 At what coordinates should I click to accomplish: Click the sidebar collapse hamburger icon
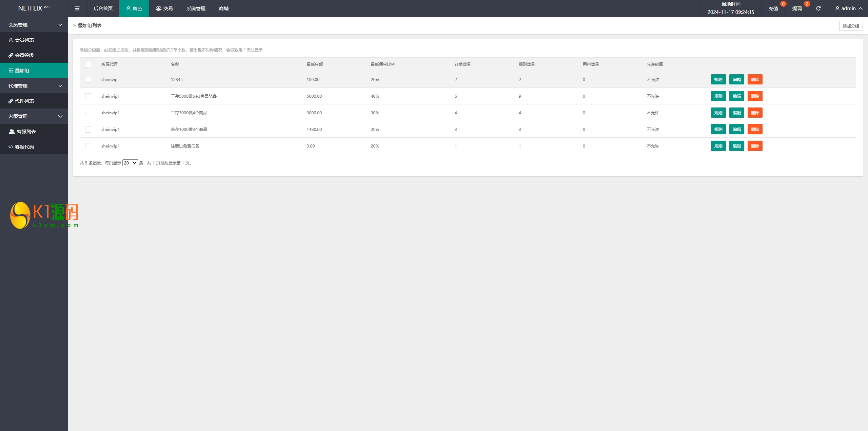(77, 8)
